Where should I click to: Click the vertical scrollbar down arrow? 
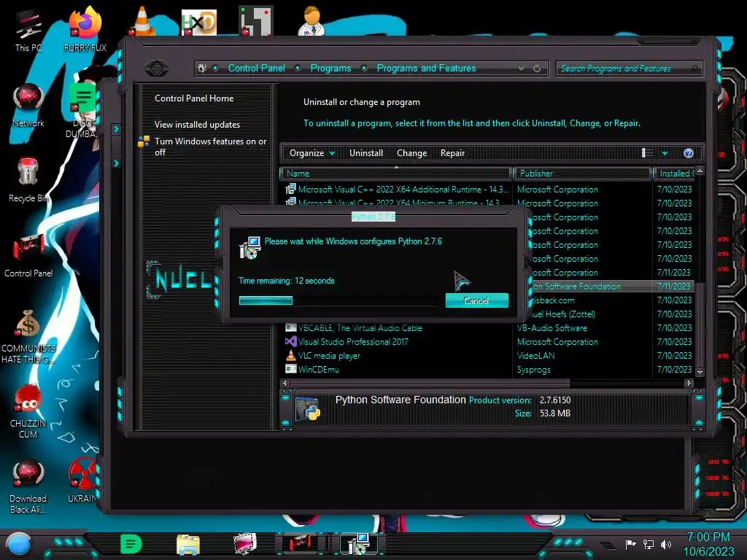pyautogui.click(x=700, y=371)
